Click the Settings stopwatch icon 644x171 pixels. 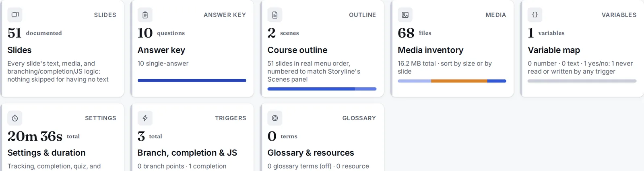15,118
